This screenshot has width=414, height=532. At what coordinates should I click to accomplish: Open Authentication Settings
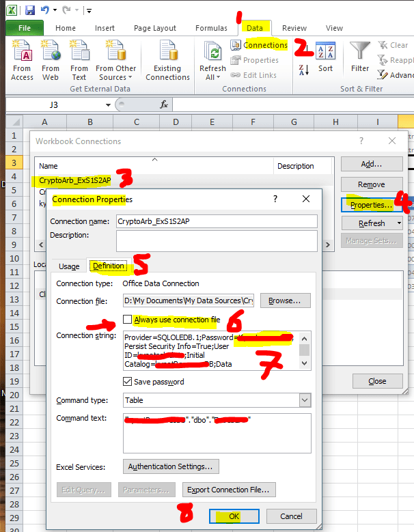pos(171,466)
